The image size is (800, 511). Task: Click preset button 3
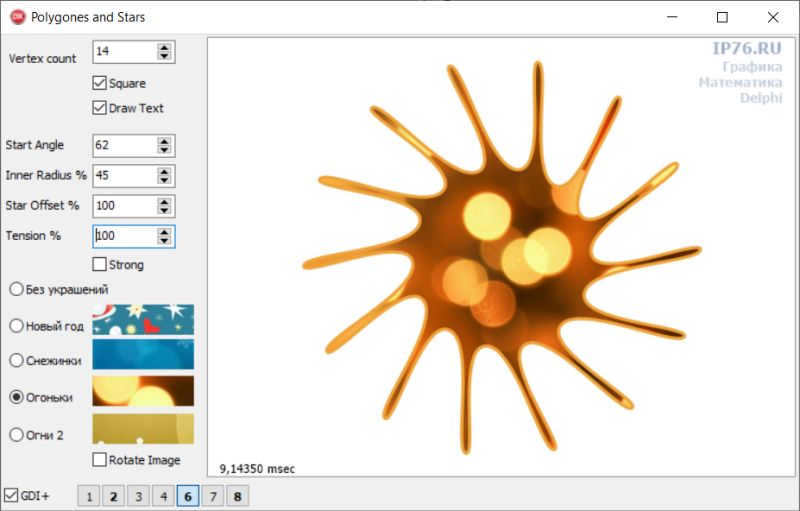tap(138, 496)
